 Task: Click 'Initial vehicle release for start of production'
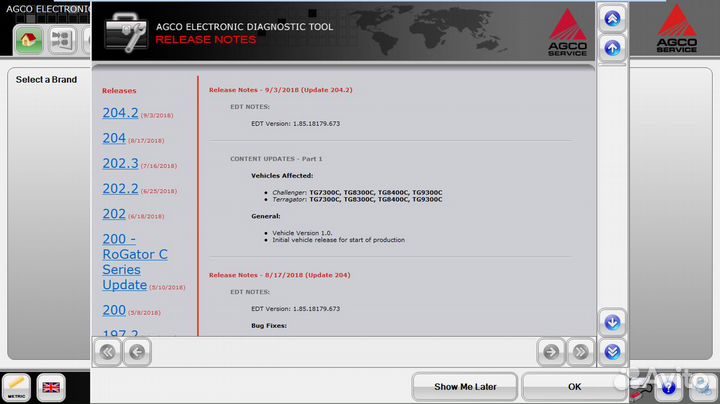pyautogui.click(x=338, y=240)
